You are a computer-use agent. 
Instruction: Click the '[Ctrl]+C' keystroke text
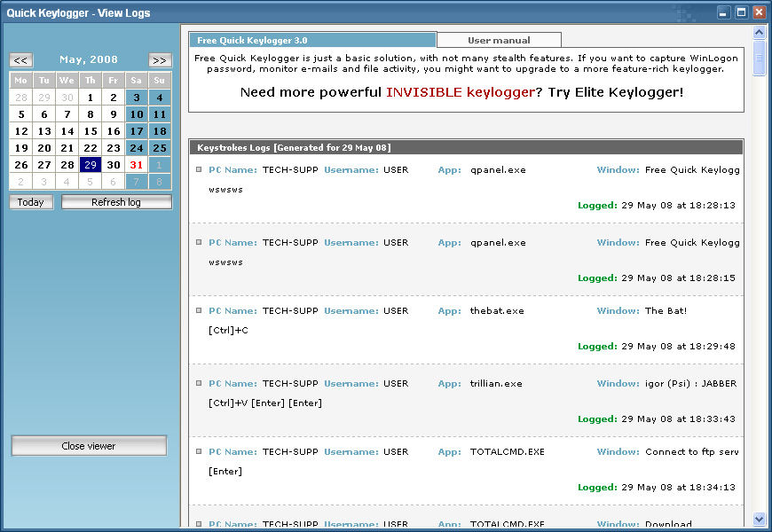click(228, 330)
